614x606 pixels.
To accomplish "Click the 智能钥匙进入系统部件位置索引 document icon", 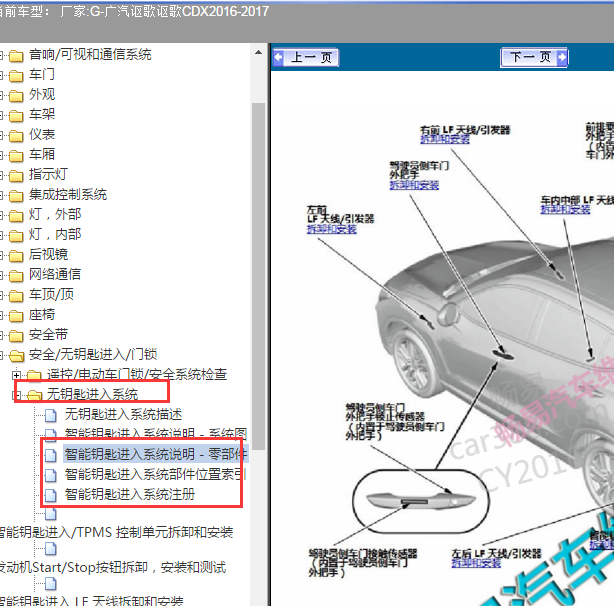I will tap(51, 475).
